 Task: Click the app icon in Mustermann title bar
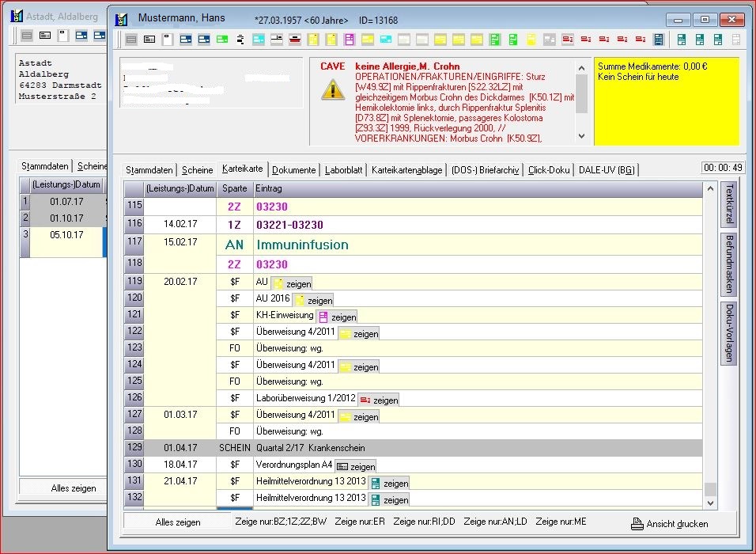(x=123, y=19)
